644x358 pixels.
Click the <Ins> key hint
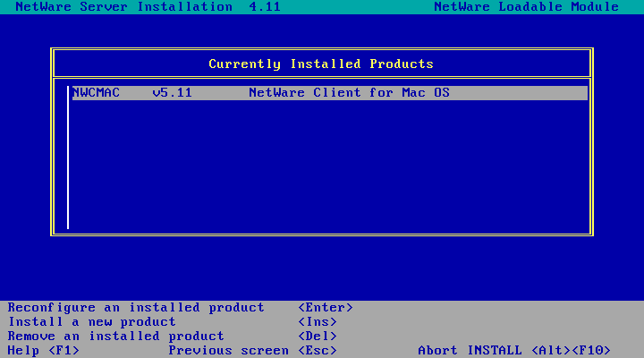point(317,322)
